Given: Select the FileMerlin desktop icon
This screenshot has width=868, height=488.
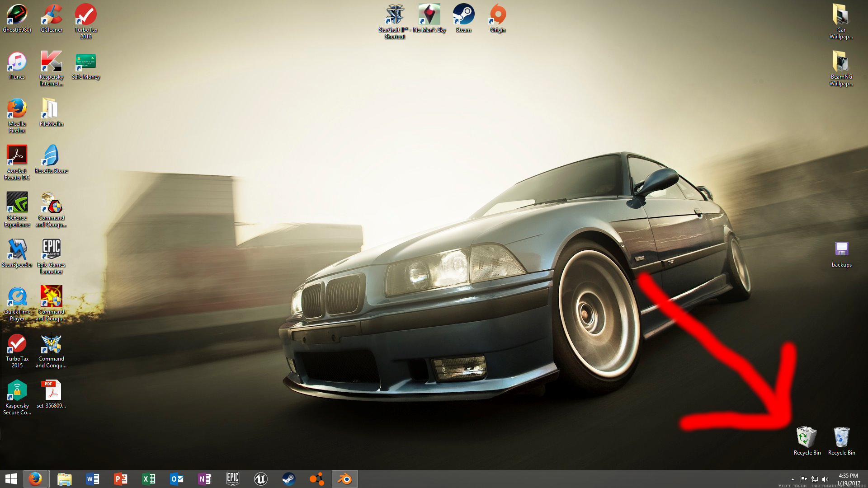Looking at the screenshot, I should coord(51,112).
